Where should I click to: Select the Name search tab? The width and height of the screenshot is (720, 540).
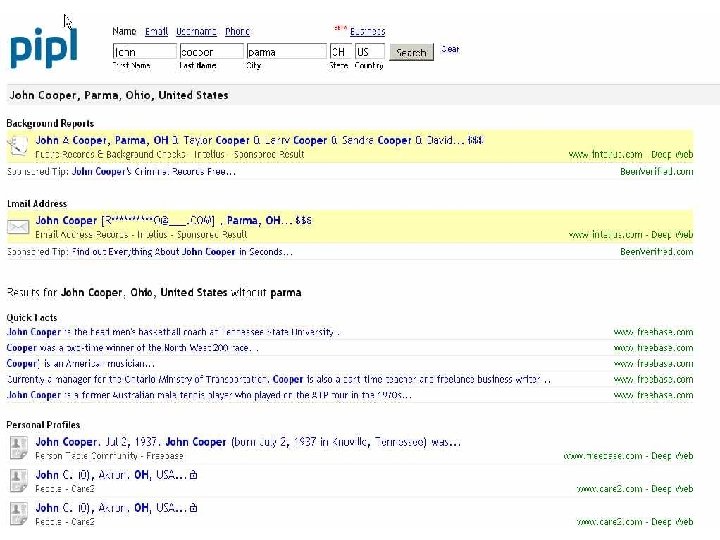click(x=124, y=31)
